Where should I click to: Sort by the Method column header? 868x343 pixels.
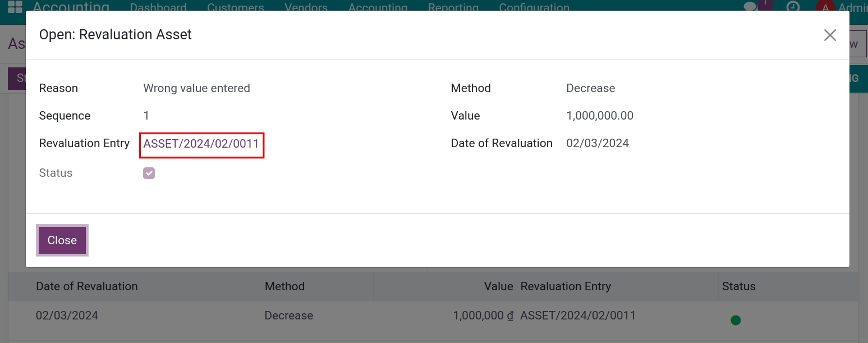coord(284,286)
